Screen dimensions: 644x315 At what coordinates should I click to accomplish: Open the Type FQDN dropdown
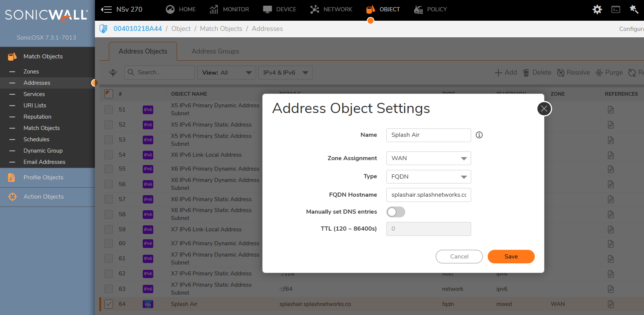(x=429, y=177)
